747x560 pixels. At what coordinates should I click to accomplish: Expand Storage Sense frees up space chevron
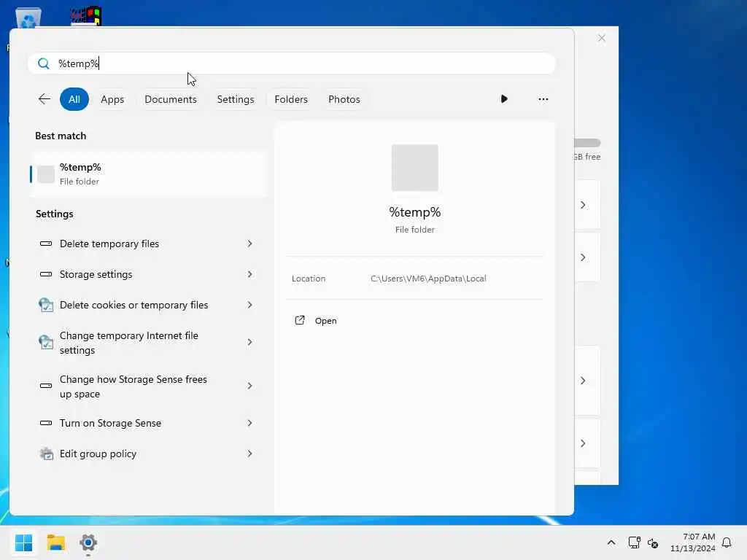[249, 386]
